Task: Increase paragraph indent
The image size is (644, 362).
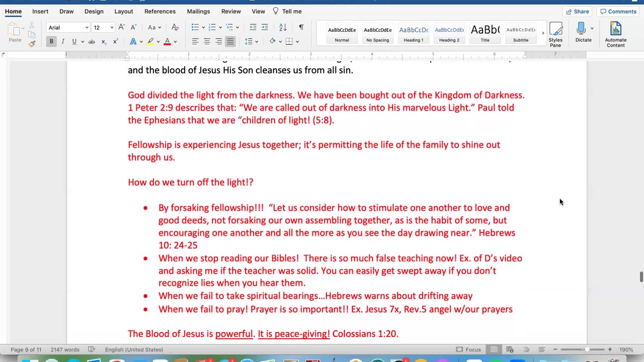Action: tap(265, 27)
